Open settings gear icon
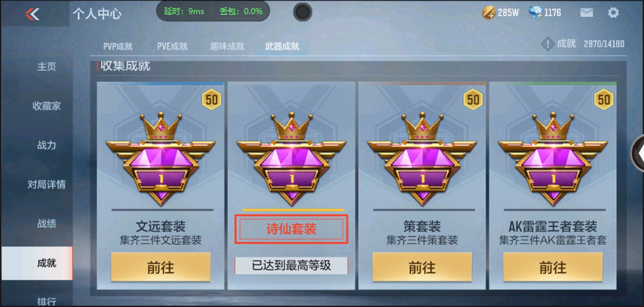644x307 pixels. coord(613,13)
